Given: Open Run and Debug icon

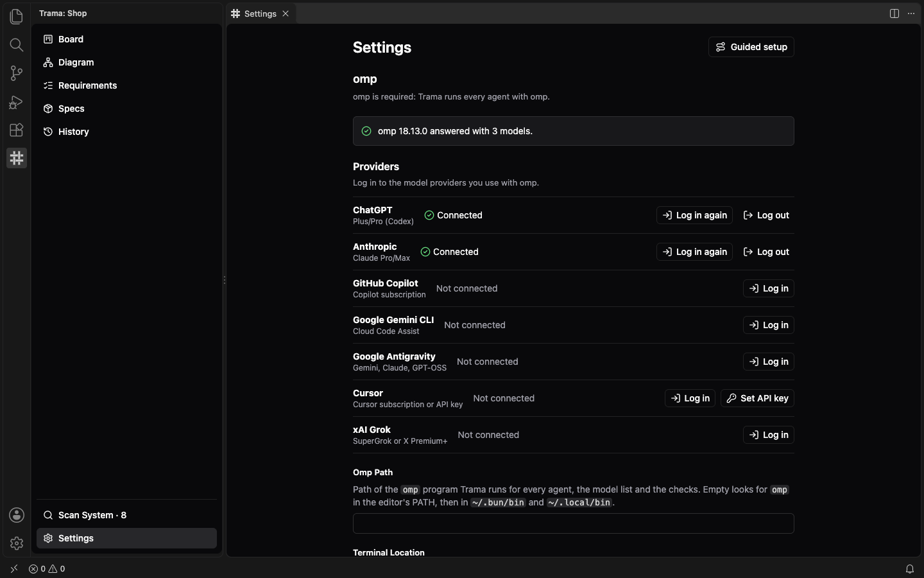Looking at the screenshot, I should pyautogui.click(x=17, y=101).
